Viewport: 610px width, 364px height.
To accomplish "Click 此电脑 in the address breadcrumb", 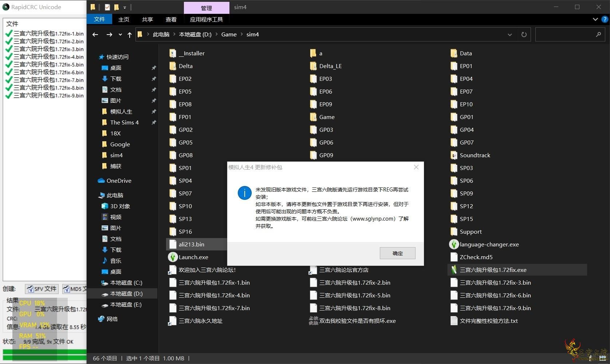I will [x=161, y=35].
